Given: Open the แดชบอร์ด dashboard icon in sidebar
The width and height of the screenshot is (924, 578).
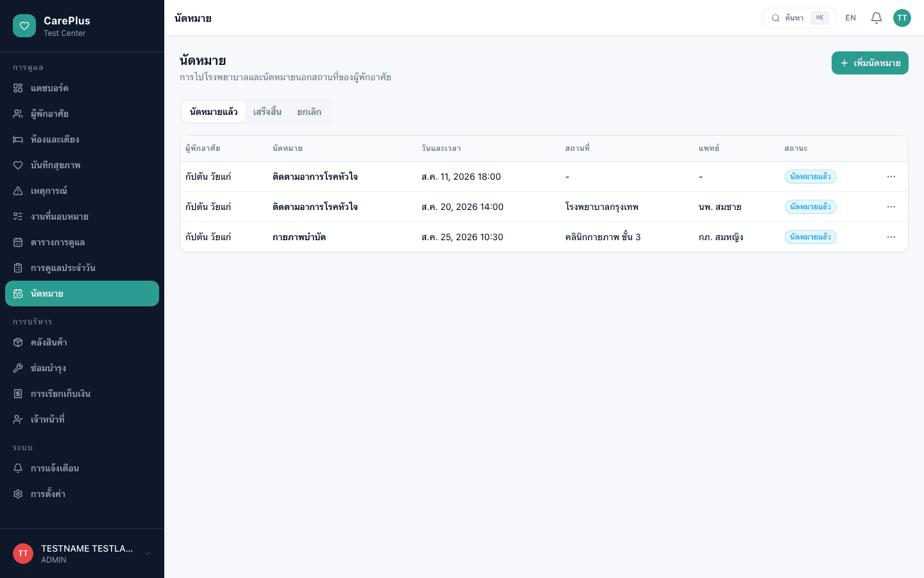Looking at the screenshot, I should pos(18,88).
